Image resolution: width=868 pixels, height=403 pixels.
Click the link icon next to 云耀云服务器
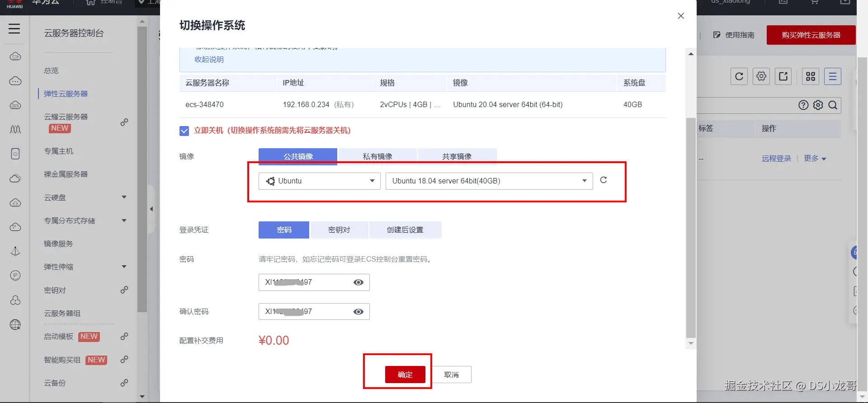coord(124,122)
